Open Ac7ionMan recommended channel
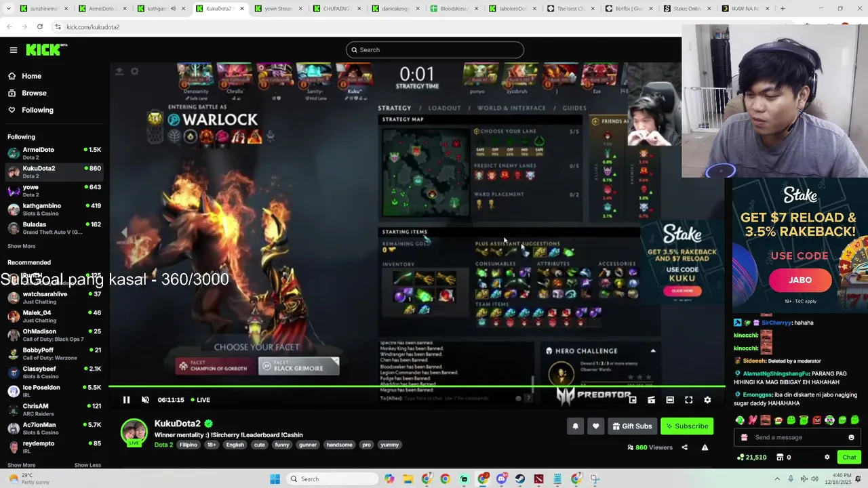The image size is (868, 488). pos(54,428)
